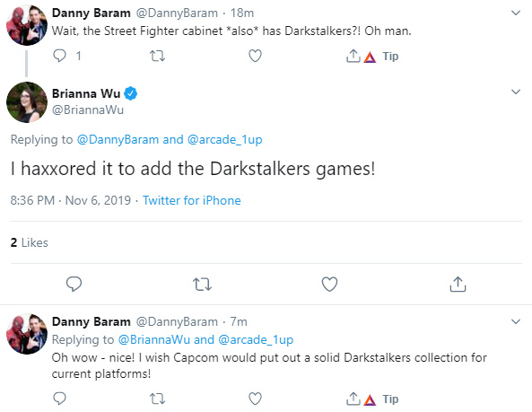This screenshot has height=412, width=532.
Task: Share Brianna Wu's main tweet
Action: (458, 284)
